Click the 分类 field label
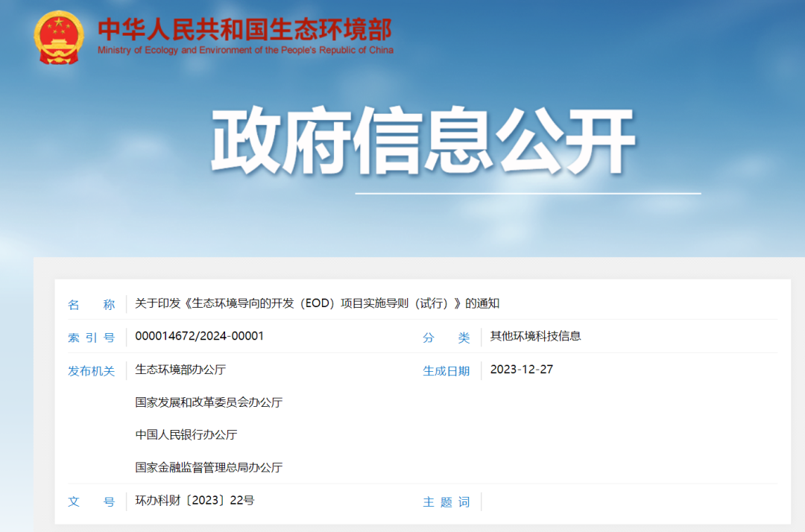Viewport: 805px width, 532px height. 446,338
